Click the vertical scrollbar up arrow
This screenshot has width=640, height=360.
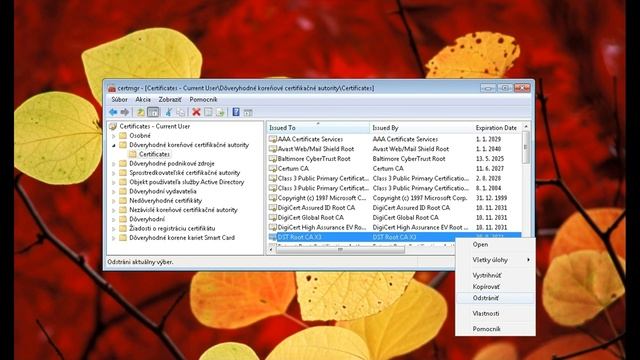click(x=526, y=127)
